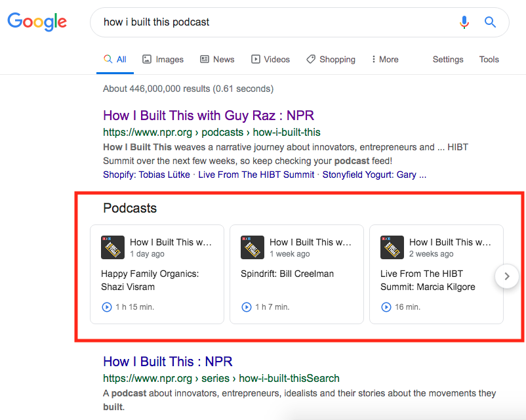Open 'How I Built This with Guy Raz : NPR' result
The height and width of the screenshot is (420, 526).
click(x=209, y=115)
